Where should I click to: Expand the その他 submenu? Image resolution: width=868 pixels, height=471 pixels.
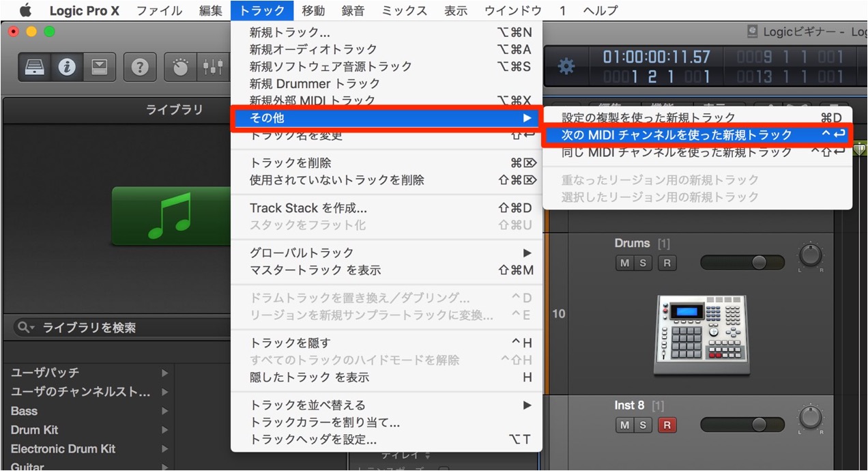coord(386,118)
